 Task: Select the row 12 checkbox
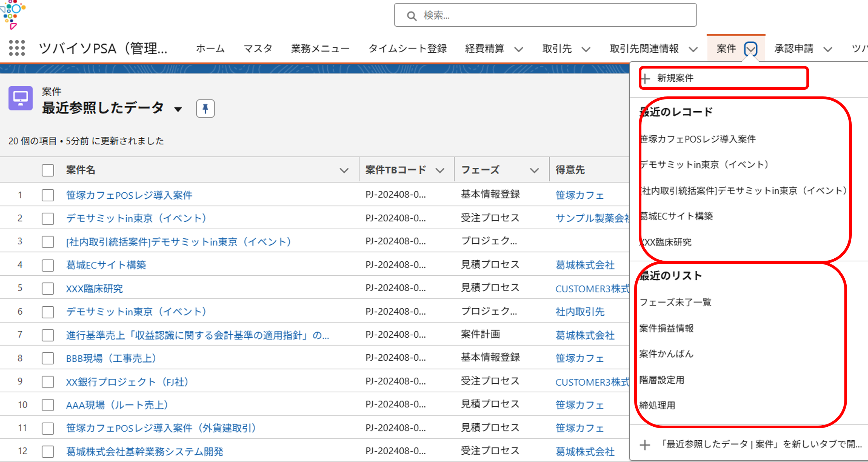pos(48,452)
